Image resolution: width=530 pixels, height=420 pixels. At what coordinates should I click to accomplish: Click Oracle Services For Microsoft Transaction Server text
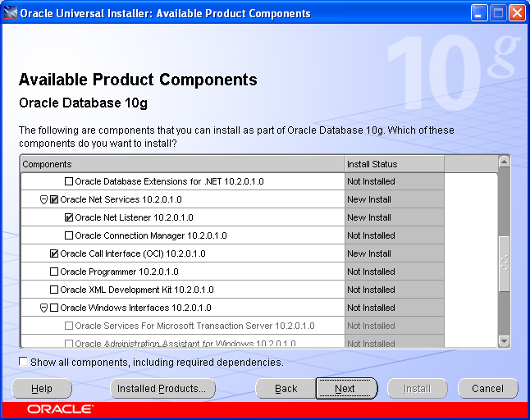coord(194,326)
